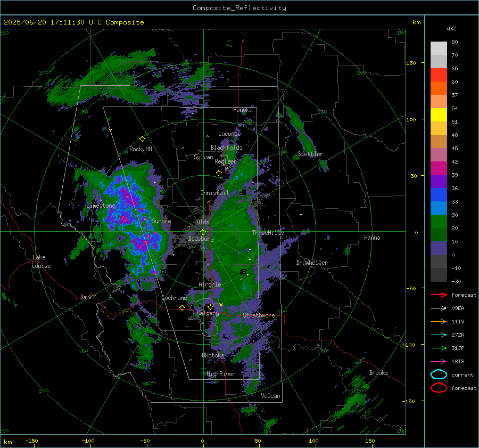Click the yellow diamond marker below RedDeer

coord(219,173)
